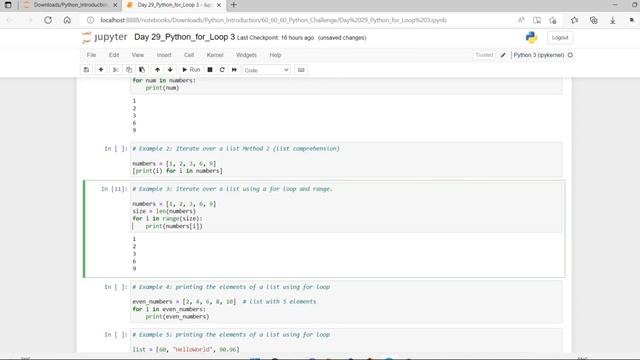Viewport: 640px width, 360px height.
Task: Restart the kernel
Action: pos(222,70)
